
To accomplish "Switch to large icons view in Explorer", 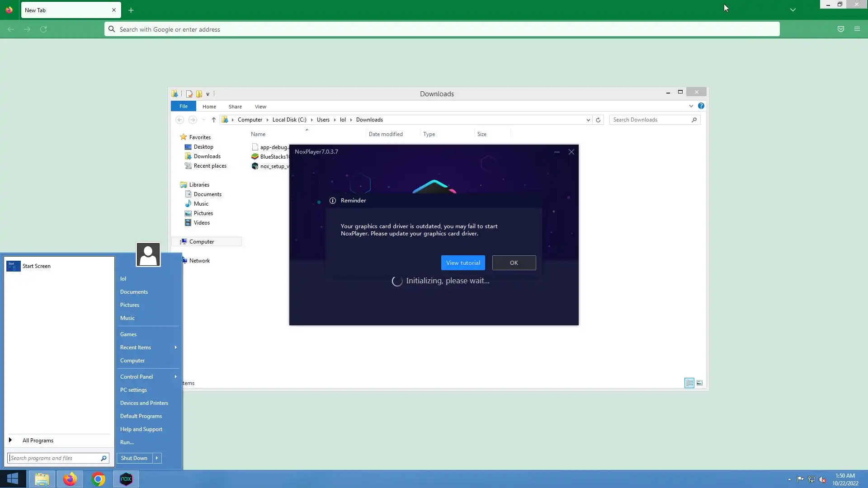I will click(699, 383).
